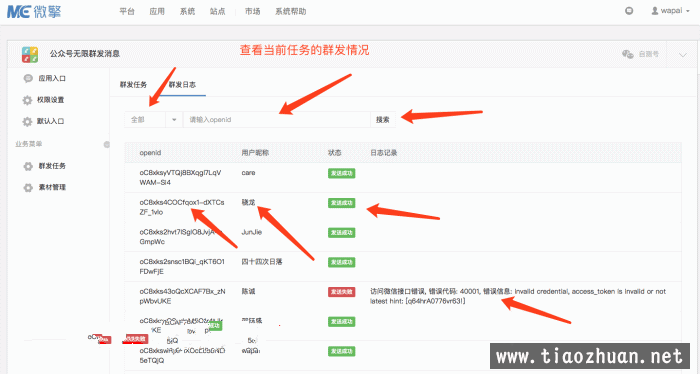This screenshot has width=700, height=374.
Task: Open 素材管理 in the sidebar
Action: click(x=52, y=187)
